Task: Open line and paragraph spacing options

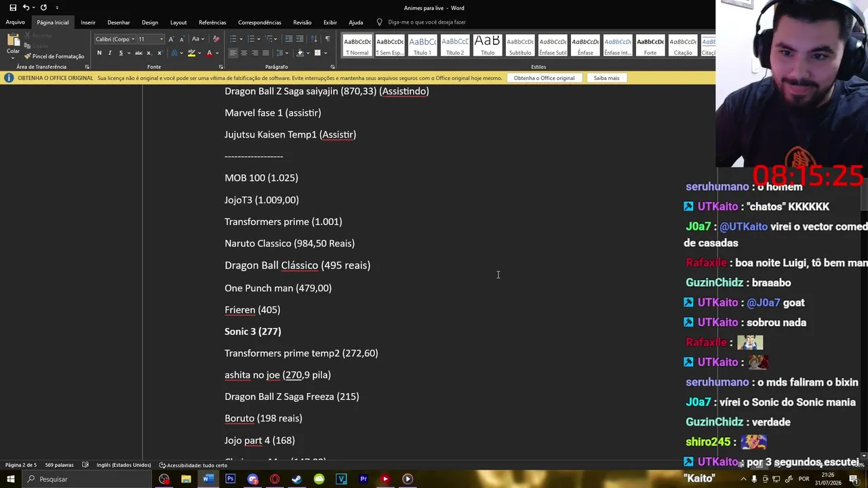Action: [x=282, y=53]
